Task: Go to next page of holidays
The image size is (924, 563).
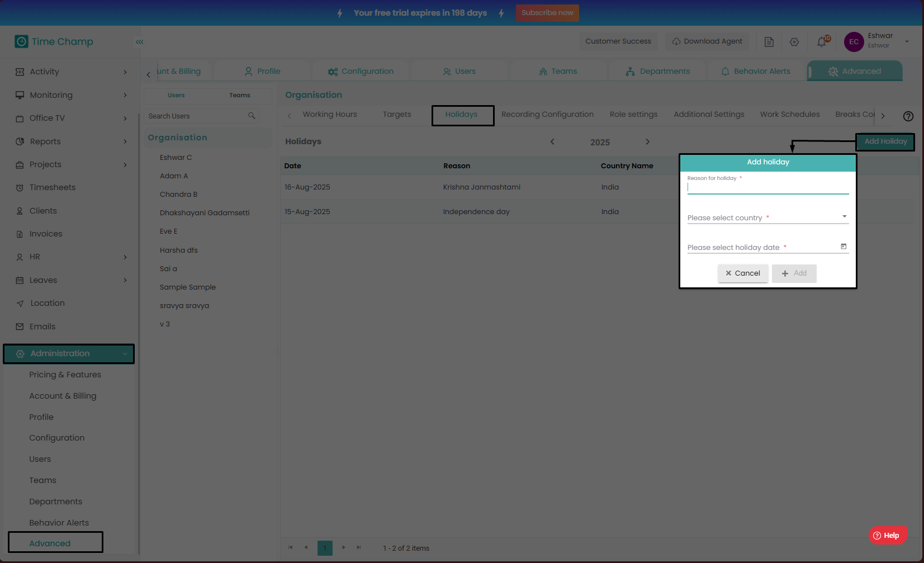Action: tap(343, 547)
